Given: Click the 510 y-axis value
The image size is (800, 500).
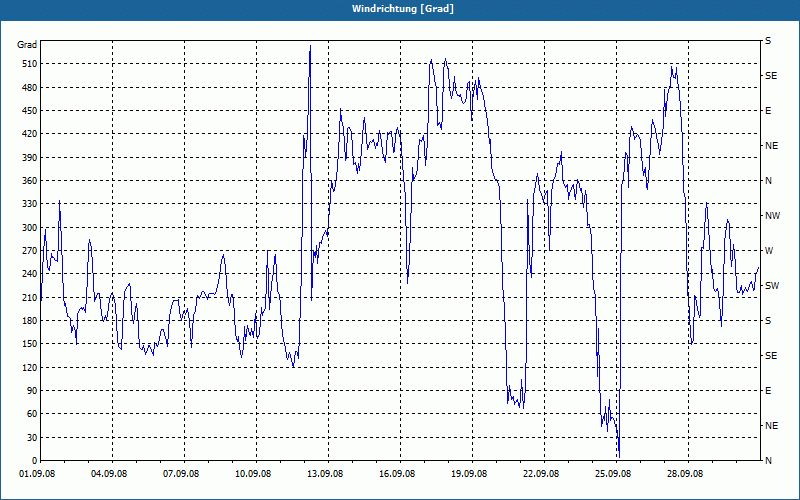Looking at the screenshot, I should click(x=30, y=64).
